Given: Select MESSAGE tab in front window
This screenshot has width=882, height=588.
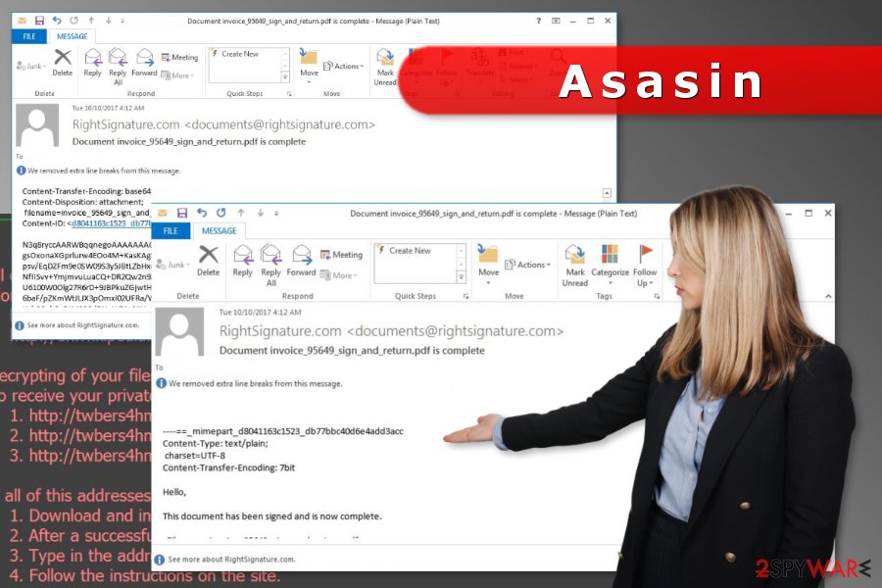Looking at the screenshot, I should click(x=219, y=230).
